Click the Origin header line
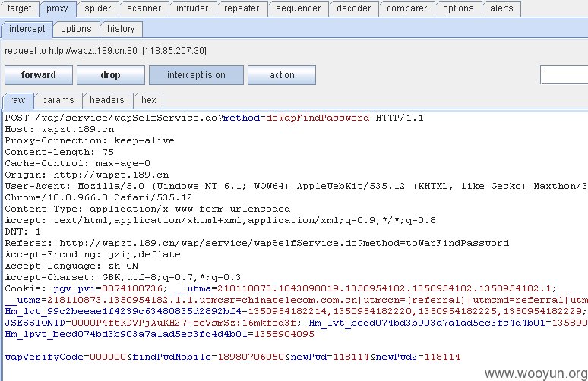Viewport: 588px width, 381px height. (x=87, y=175)
